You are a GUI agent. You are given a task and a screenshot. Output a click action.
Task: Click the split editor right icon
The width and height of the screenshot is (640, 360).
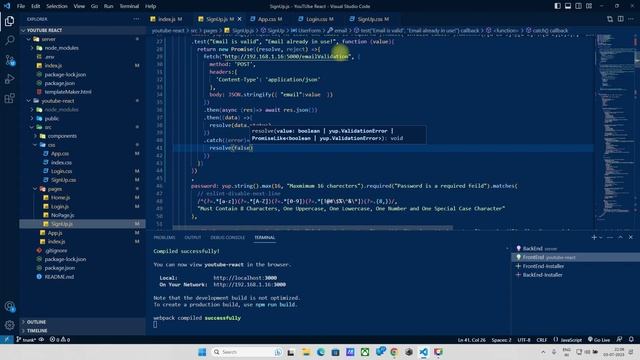pos(620,19)
